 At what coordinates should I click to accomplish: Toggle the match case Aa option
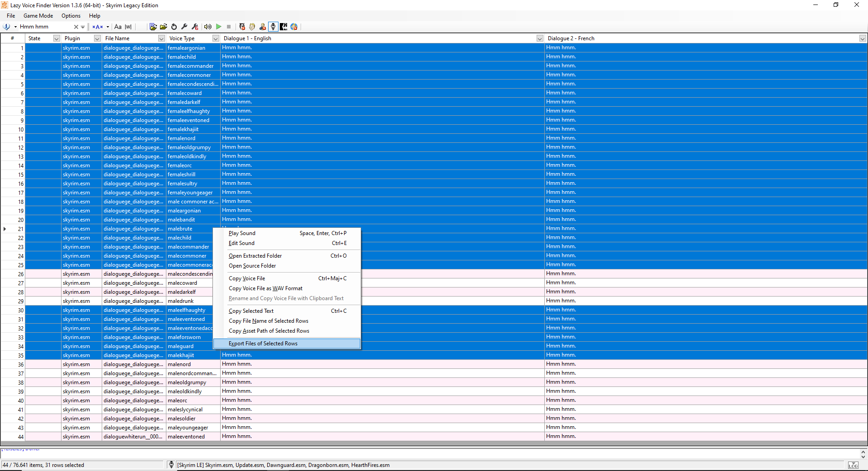(x=118, y=27)
